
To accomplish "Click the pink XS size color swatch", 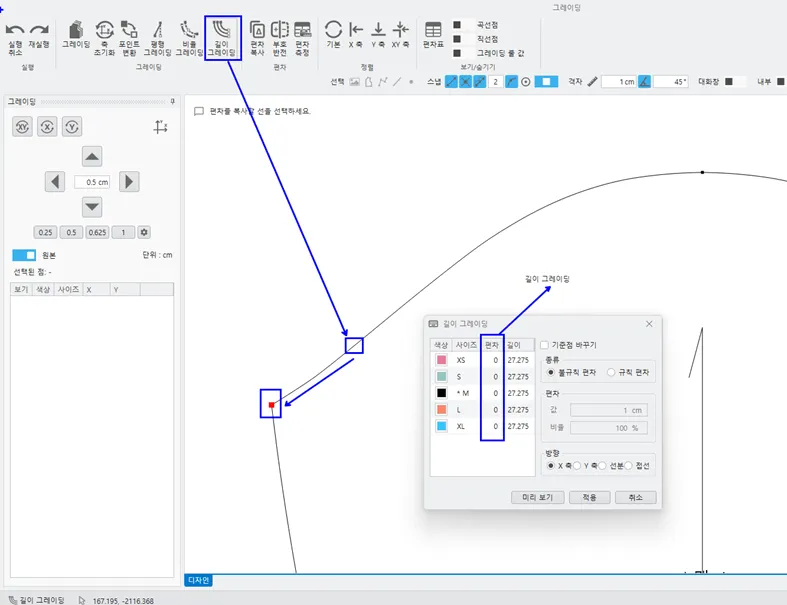I will [441, 359].
